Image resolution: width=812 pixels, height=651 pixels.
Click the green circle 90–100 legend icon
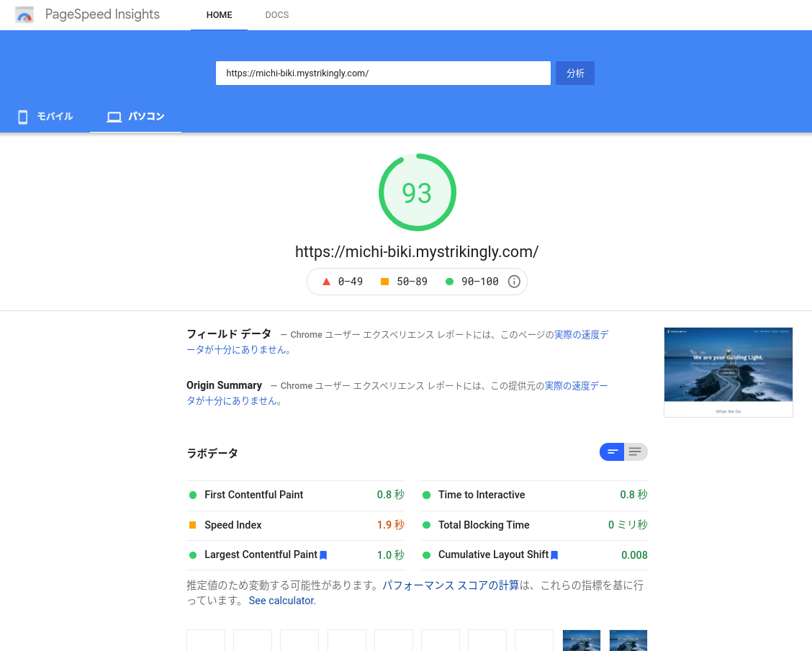(449, 282)
